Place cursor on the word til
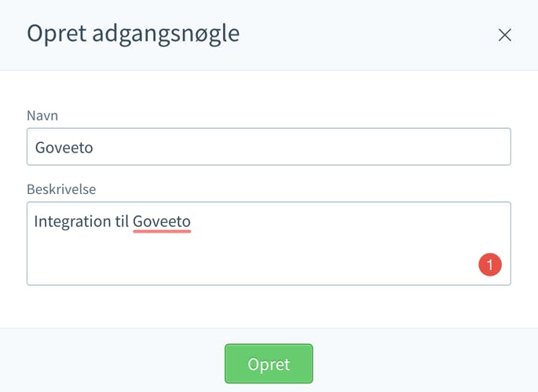Image resolution: width=538 pixels, height=392 pixels. click(x=122, y=222)
